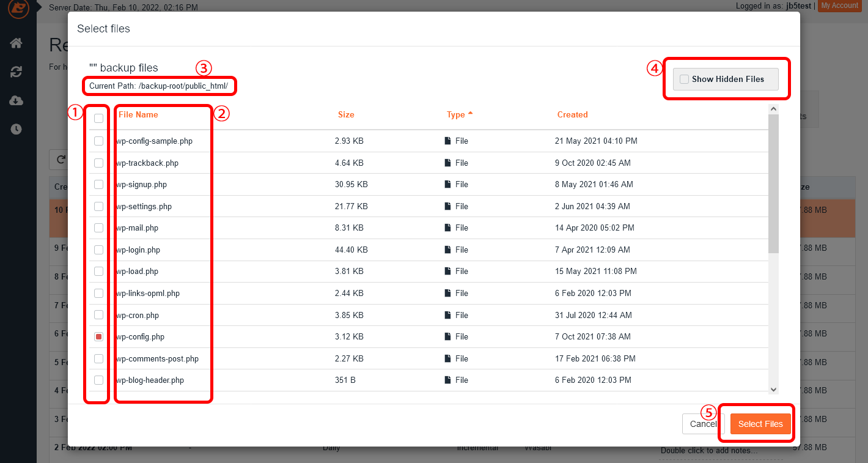Sort files by Created column header

(572, 114)
